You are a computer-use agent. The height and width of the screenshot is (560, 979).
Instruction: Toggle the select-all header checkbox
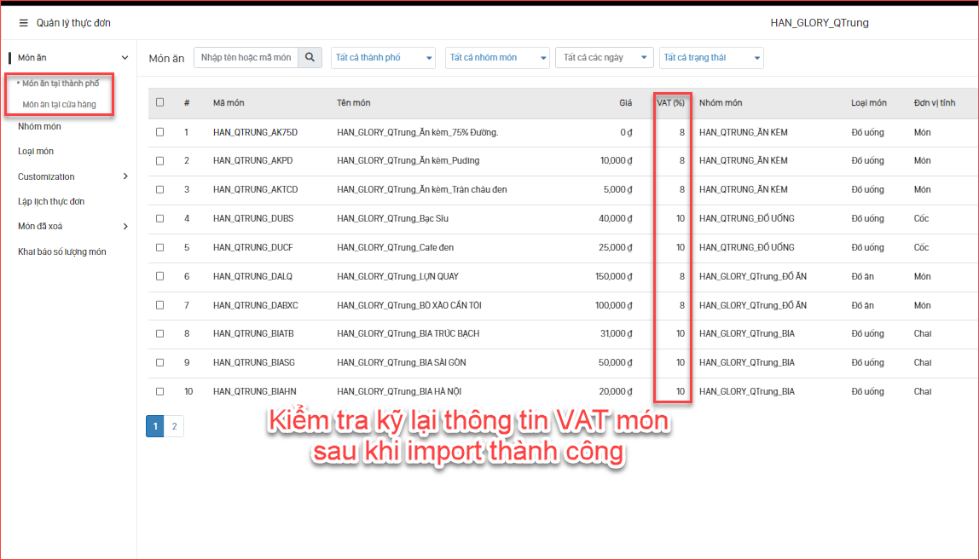[159, 102]
